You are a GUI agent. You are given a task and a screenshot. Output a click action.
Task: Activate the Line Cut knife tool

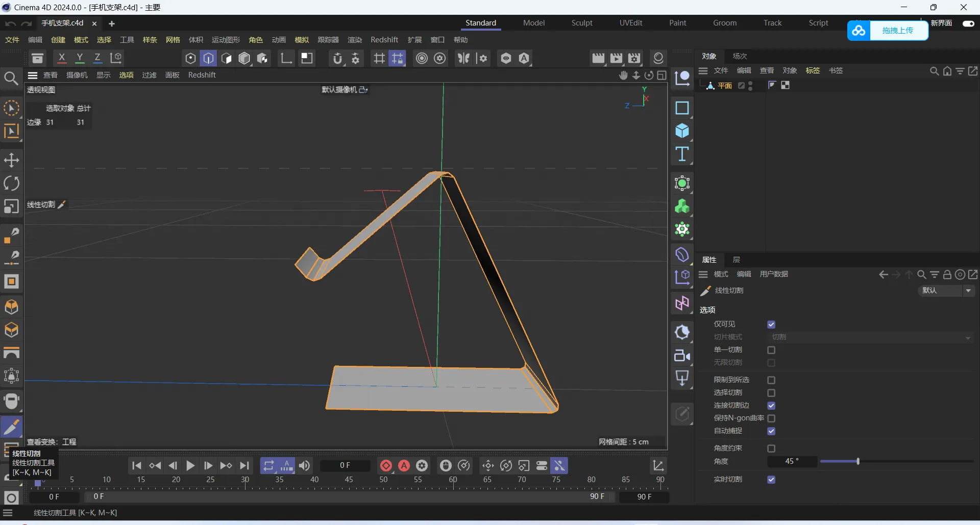tap(11, 427)
